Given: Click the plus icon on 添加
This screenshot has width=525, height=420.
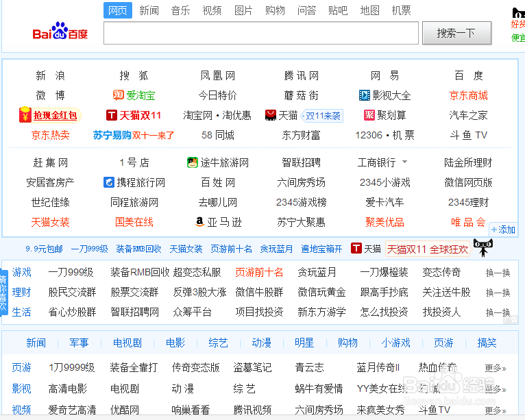Looking at the screenshot, I should click(x=494, y=230).
